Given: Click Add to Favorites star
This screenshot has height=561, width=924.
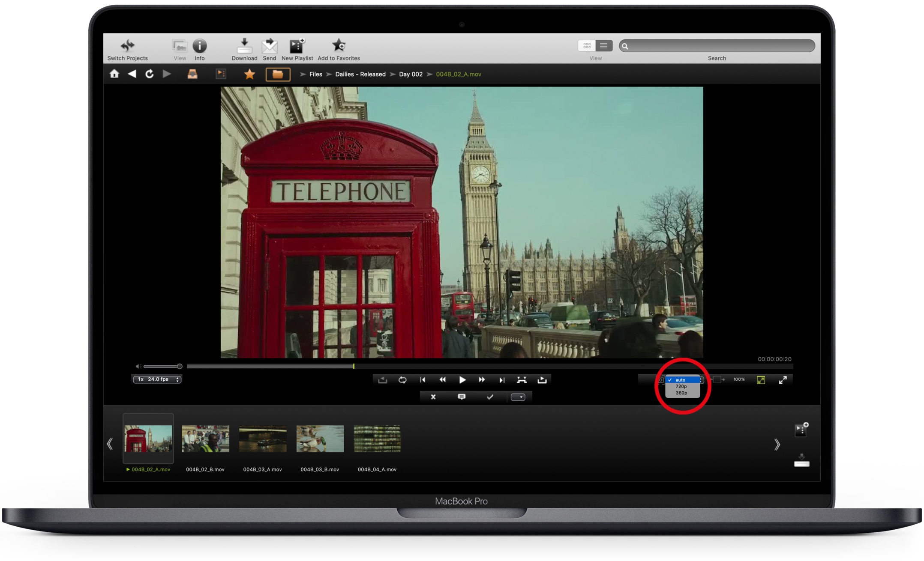Looking at the screenshot, I should 339,45.
